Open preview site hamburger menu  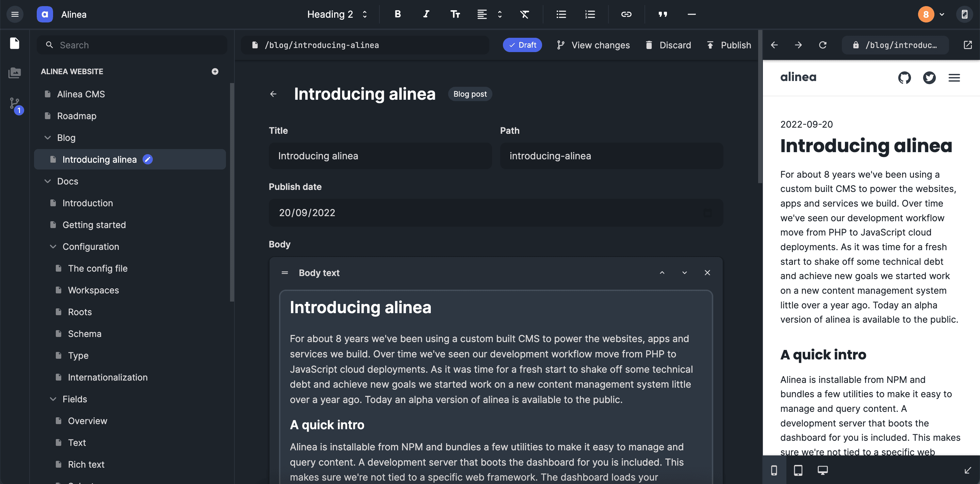click(954, 78)
